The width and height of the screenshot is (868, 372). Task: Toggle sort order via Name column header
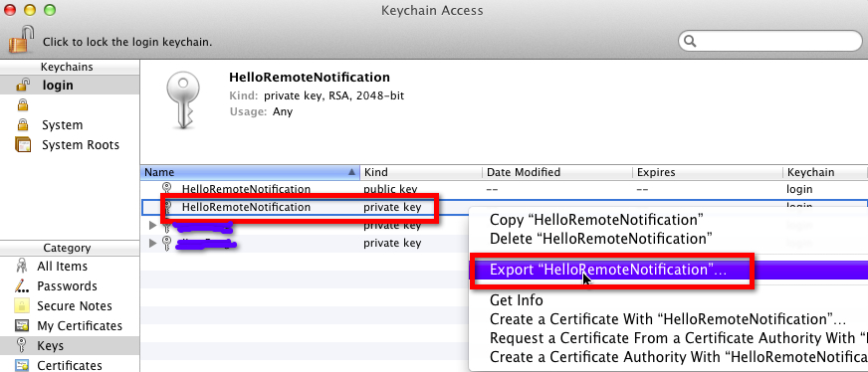[250, 172]
